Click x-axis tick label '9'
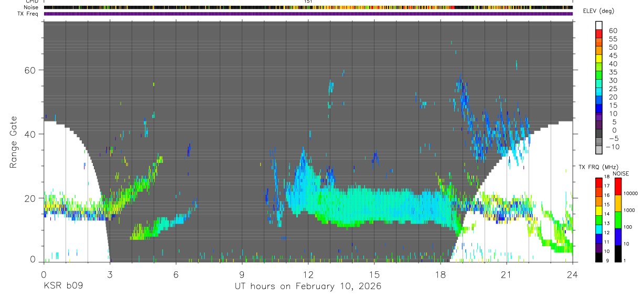644x297 pixels. 242,274
